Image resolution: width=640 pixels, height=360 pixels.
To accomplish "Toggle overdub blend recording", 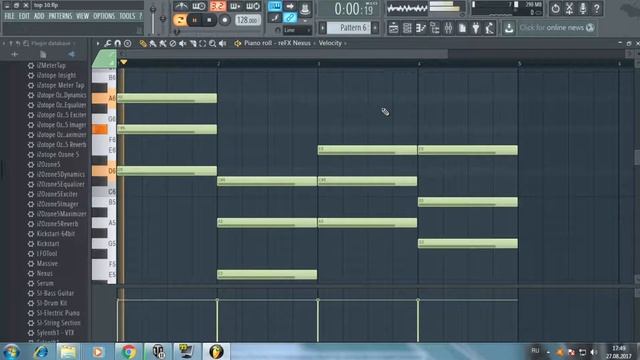I will click(235, 6).
